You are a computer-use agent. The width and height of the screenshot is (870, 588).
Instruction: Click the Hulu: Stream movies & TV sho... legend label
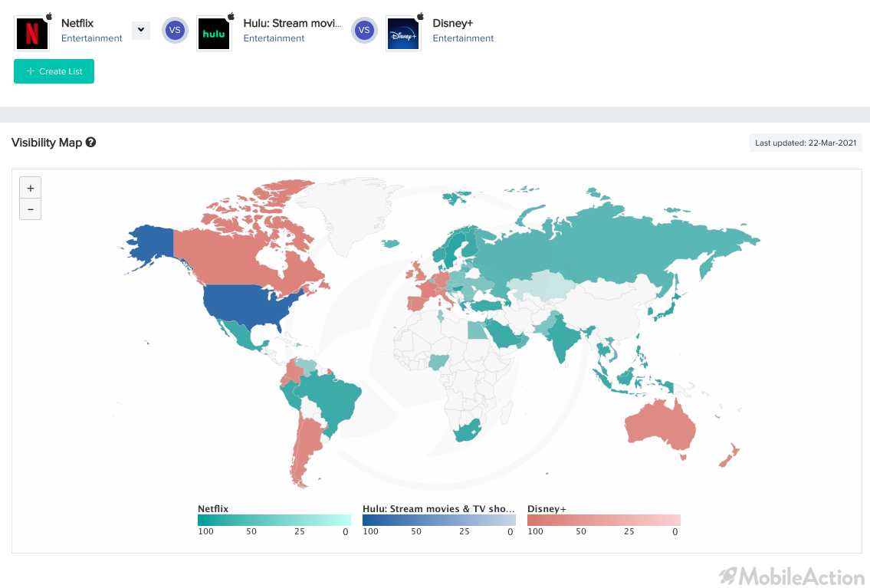pyautogui.click(x=438, y=509)
